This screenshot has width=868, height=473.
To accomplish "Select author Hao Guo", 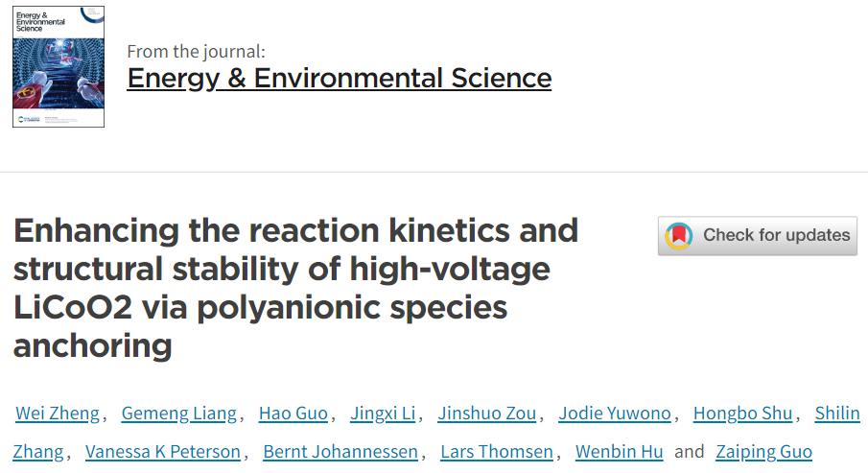I will coord(293,414).
